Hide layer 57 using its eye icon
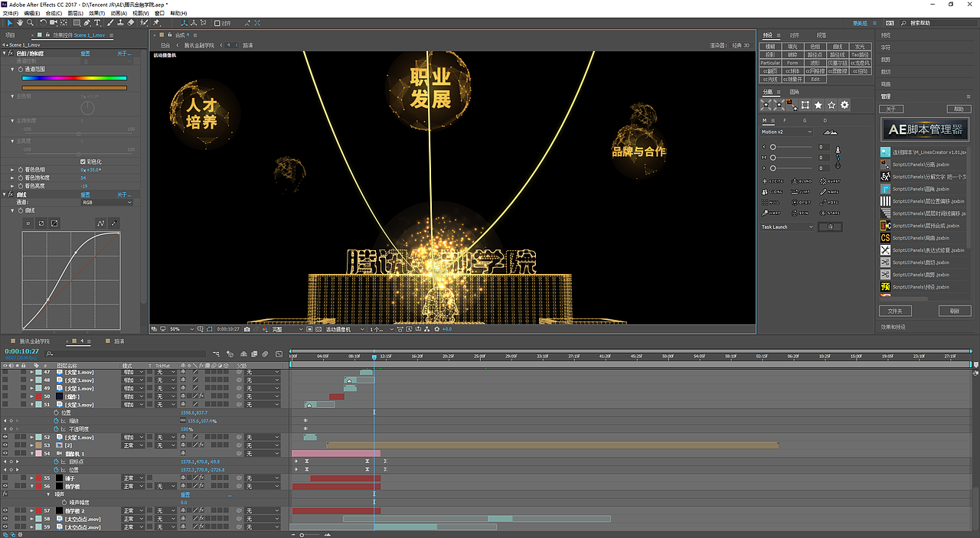 click(5, 510)
